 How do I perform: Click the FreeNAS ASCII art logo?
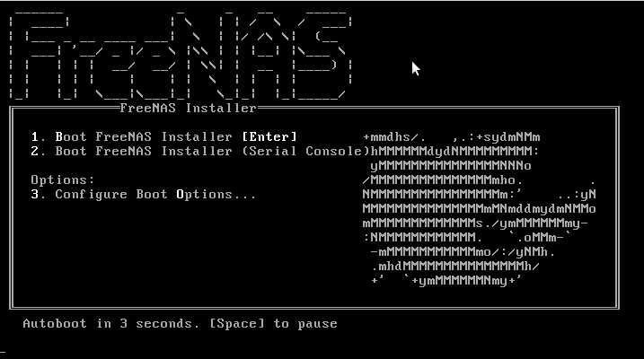pos(181,56)
